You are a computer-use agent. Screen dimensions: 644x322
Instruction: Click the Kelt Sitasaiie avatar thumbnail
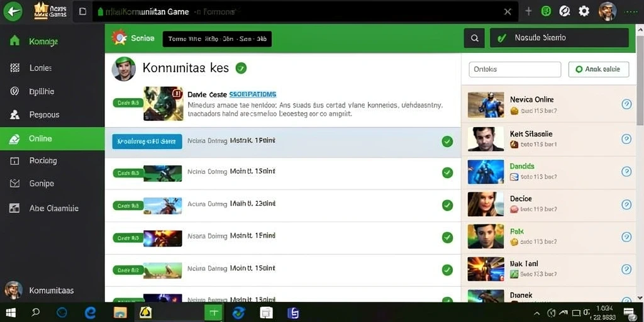[x=486, y=139]
